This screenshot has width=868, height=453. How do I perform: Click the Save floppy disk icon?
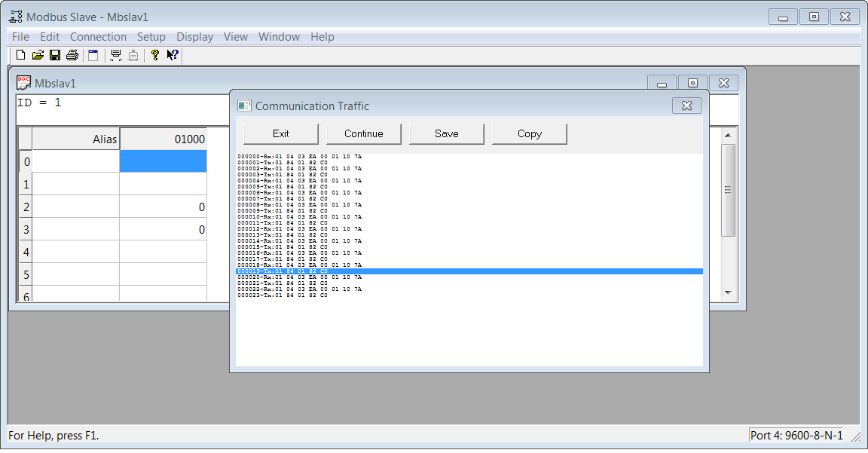pyautogui.click(x=55, y=55)
